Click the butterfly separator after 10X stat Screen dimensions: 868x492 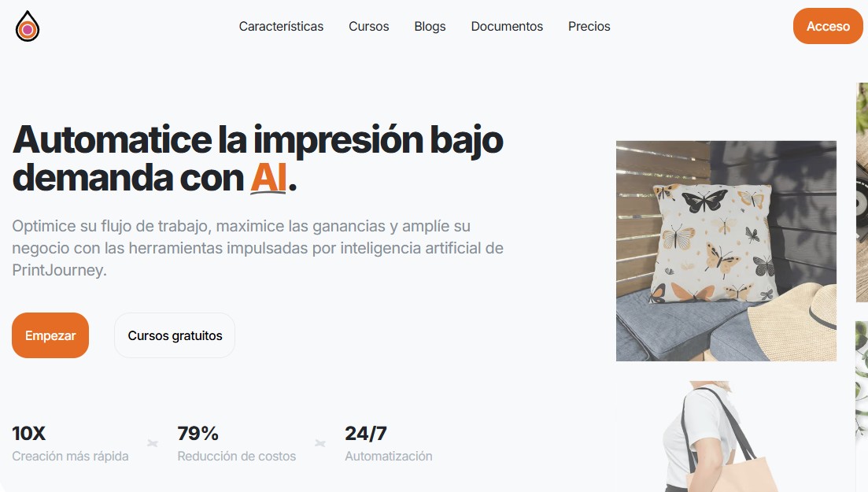[153, 443]
